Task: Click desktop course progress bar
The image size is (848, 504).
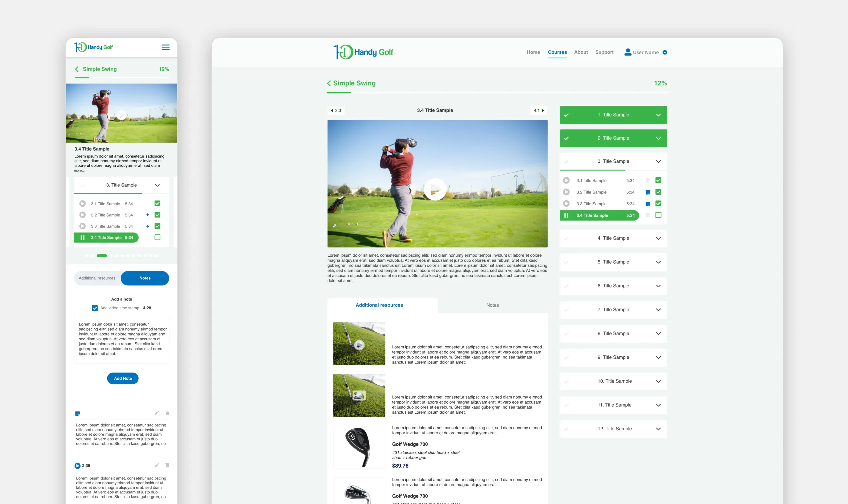Action: coord(497,92)
